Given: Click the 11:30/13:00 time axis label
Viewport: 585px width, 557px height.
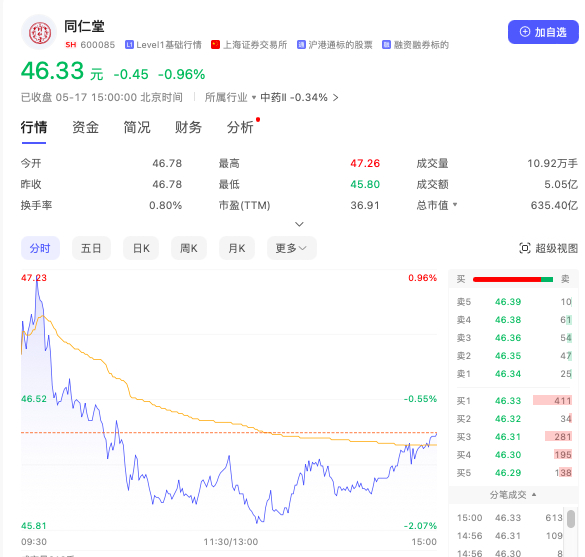Looking at the screenshot, I should click(x=231, y=542).
